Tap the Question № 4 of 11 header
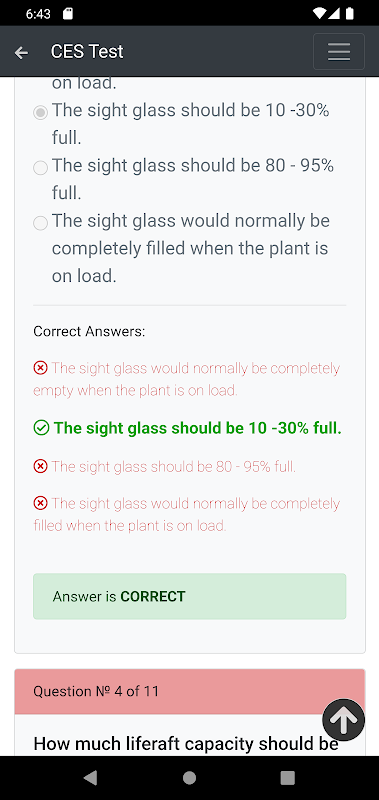Screen dimensions: 379x800 pos(190,691)
